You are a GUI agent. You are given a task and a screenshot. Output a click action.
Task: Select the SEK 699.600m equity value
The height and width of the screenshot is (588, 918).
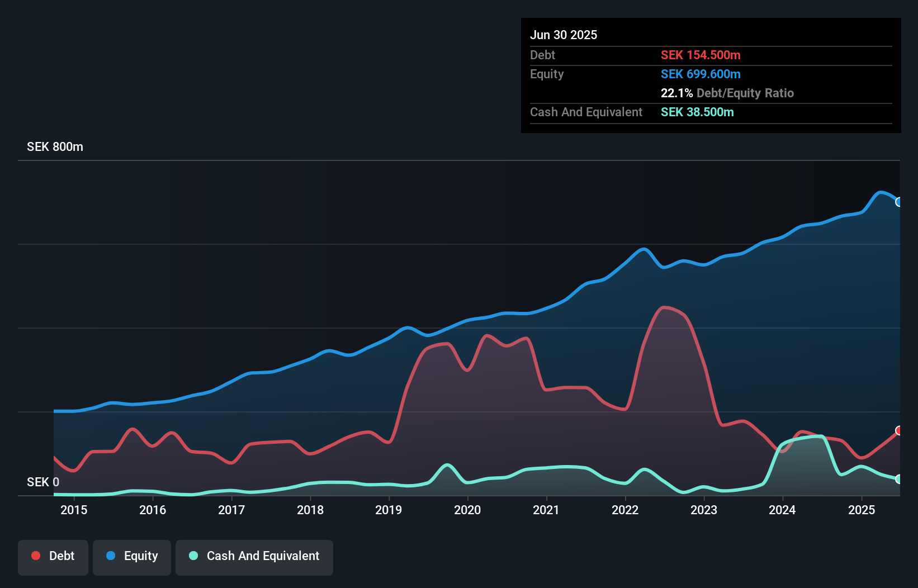[x=701, y=74]
